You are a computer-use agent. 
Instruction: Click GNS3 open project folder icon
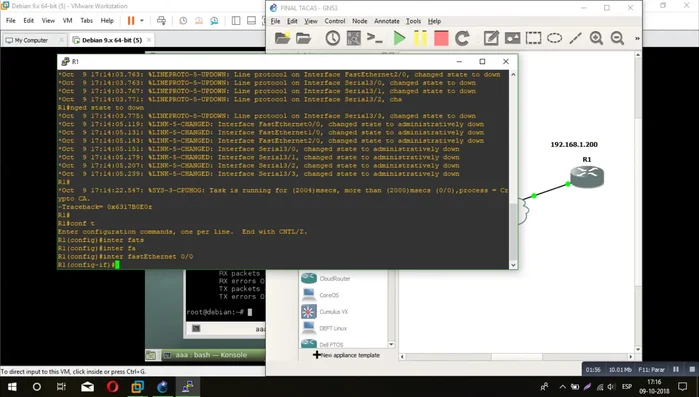point(304,38)
